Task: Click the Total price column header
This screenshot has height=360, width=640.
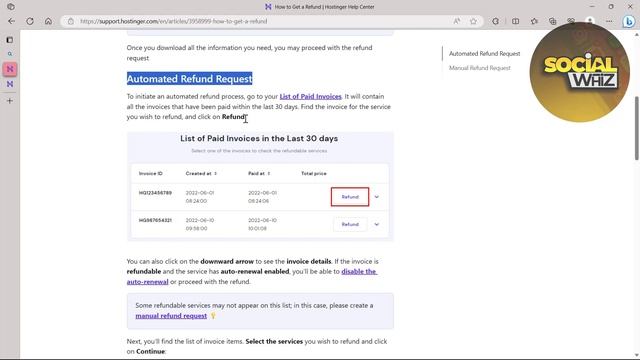Action: pos(314,173)
